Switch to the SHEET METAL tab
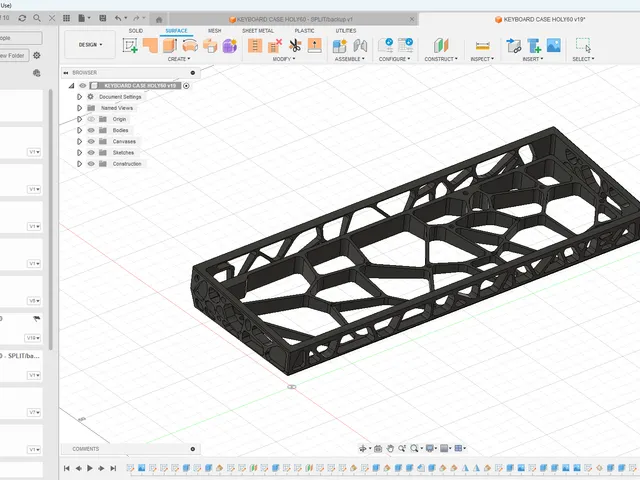The height and width of the screenshot is (480, 640). coord(258,31)
